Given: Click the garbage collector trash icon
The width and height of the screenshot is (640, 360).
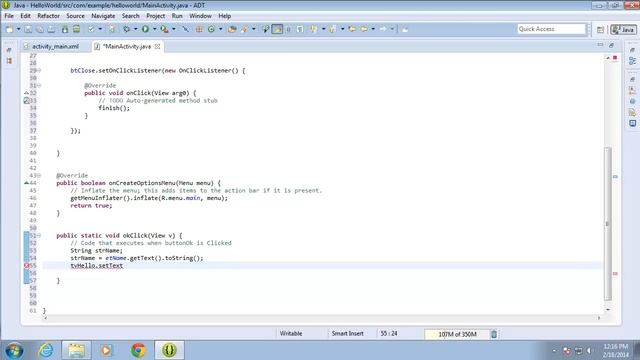Looking at the screenshot, I should tap(494, 334).
